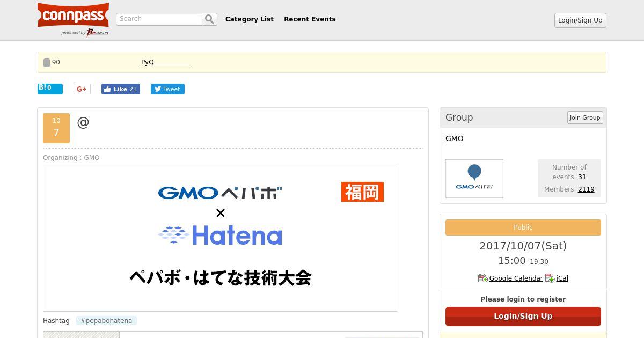Viewport: 644px width, 338px height.
Task: Open the 2119 members count link
Action: [586, 189]
